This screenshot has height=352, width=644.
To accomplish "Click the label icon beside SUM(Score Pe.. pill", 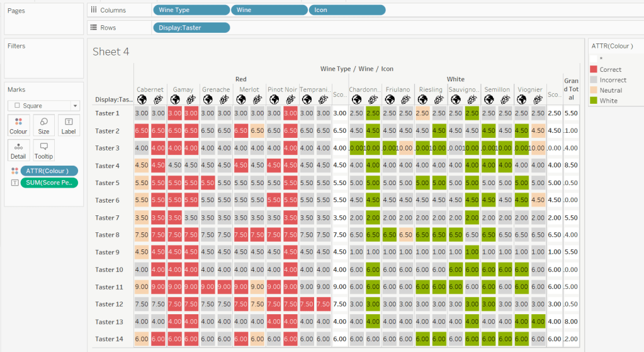I will click(x=14, y=183).
